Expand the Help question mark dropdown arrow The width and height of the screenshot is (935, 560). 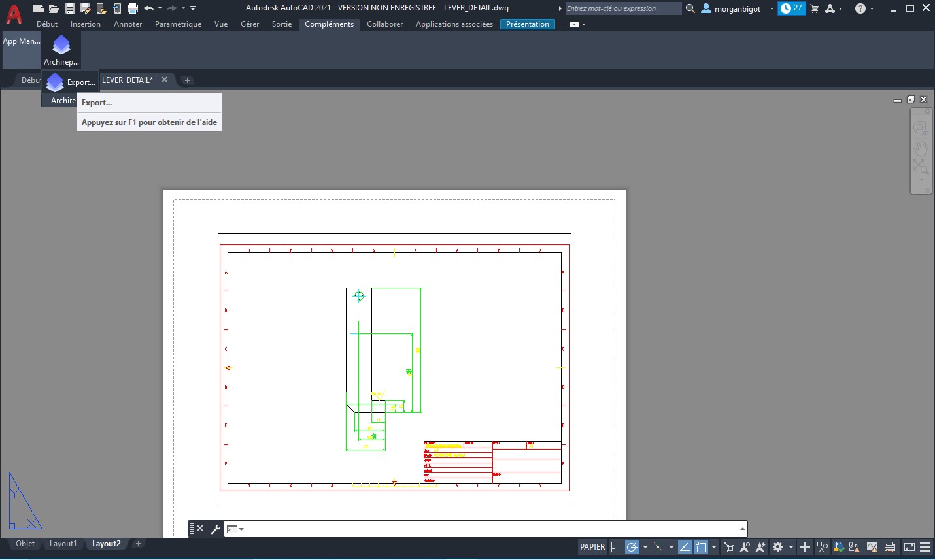872,8
